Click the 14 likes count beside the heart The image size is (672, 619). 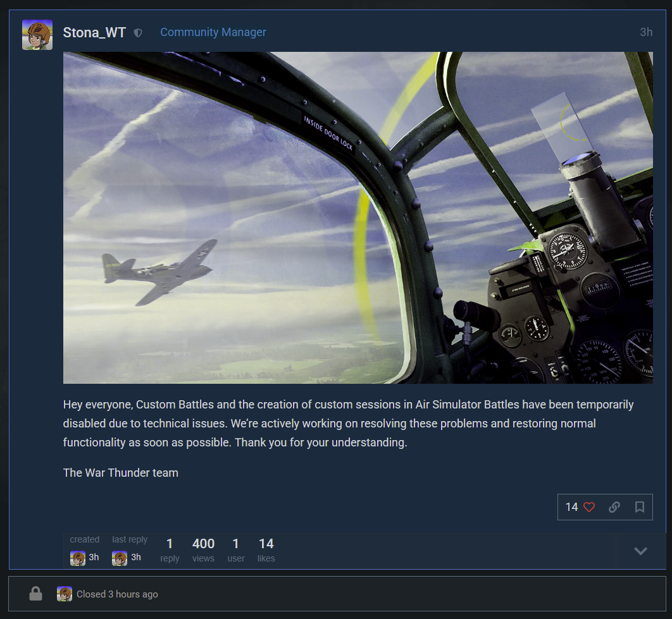[x=571, y=507]
